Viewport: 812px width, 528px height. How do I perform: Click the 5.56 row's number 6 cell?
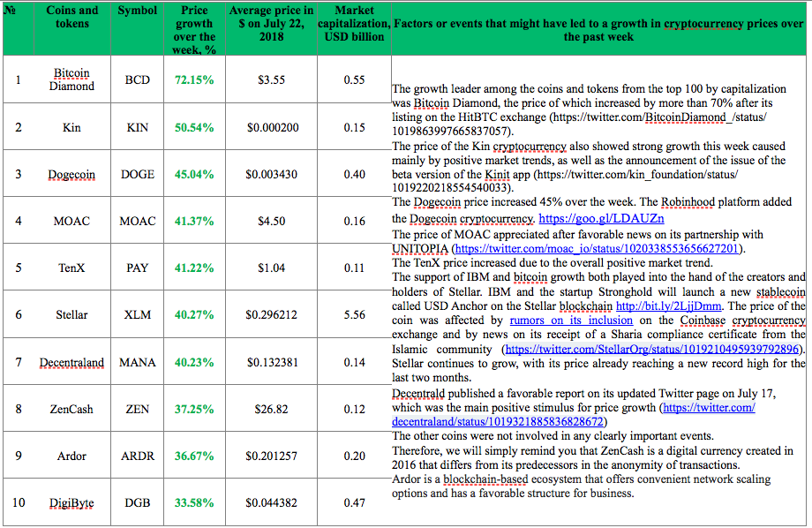tap(19, 314)
